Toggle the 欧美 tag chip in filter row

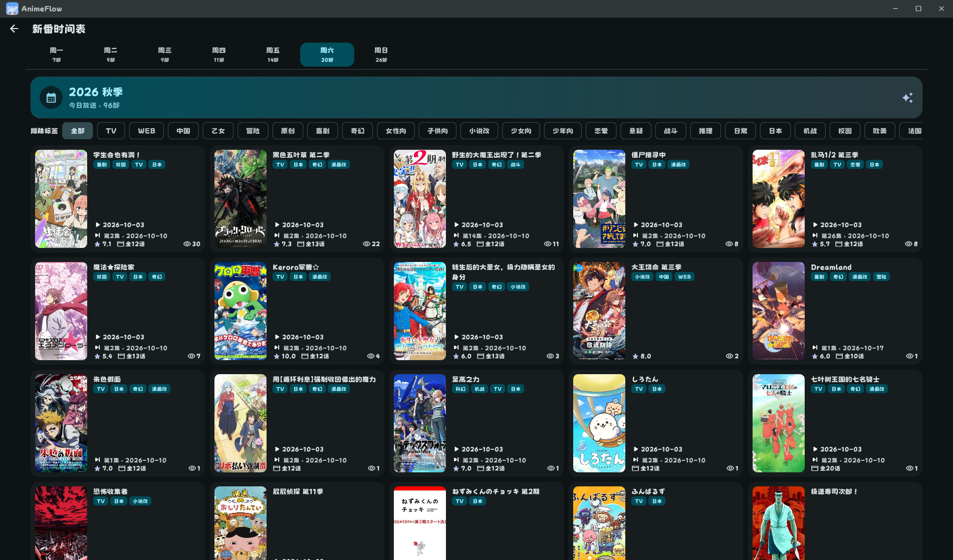[x=880, y=131]
